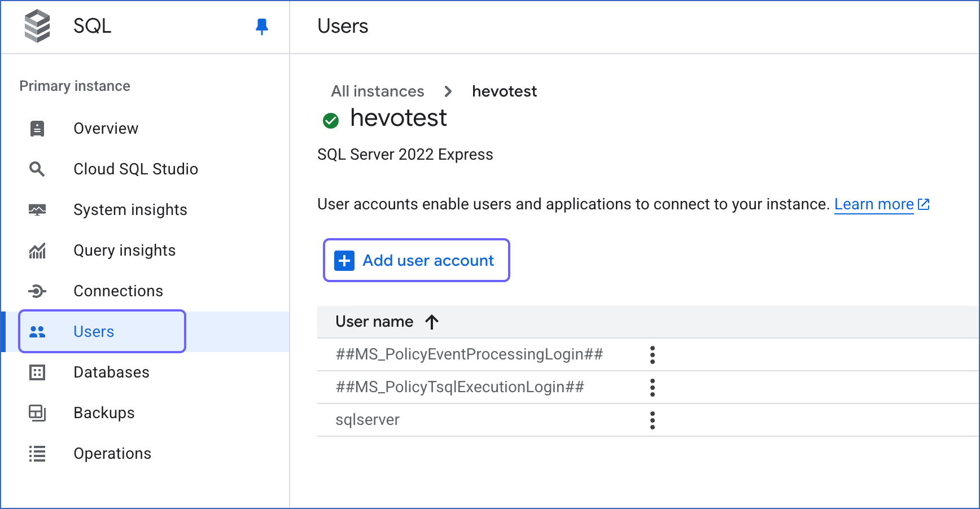Unpin SQL using the pin icon
This screenshot has height=509, width=980.
262,27
